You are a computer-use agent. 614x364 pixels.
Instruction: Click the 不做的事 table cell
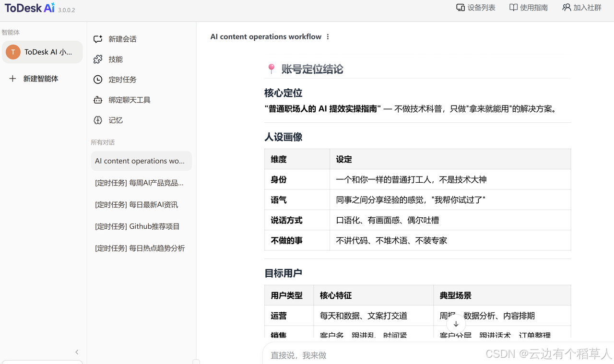pos(297,240)
